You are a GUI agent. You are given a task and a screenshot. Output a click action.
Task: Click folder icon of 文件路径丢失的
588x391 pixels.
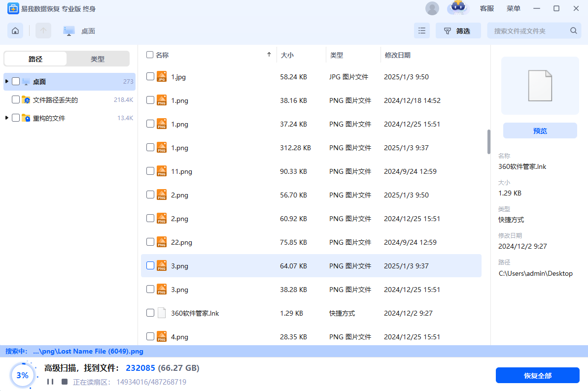(x=26, y=99)
